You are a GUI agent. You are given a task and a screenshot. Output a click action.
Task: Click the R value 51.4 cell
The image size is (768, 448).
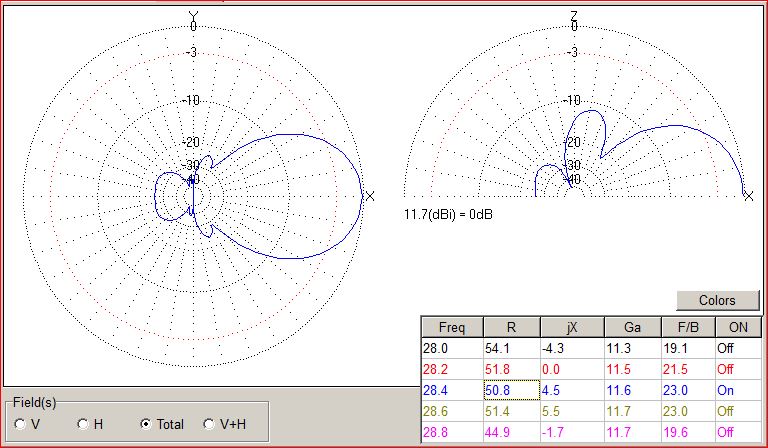pos(511,411)
